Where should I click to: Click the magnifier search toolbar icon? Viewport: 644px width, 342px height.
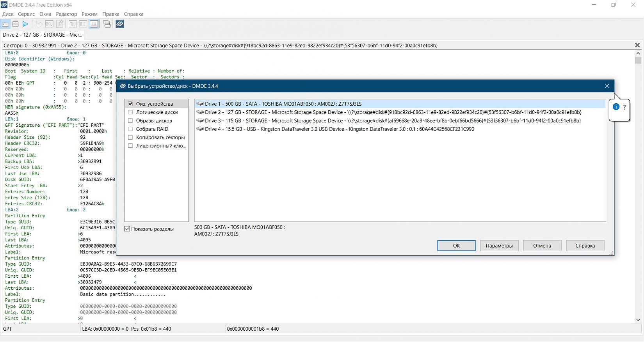49,24
